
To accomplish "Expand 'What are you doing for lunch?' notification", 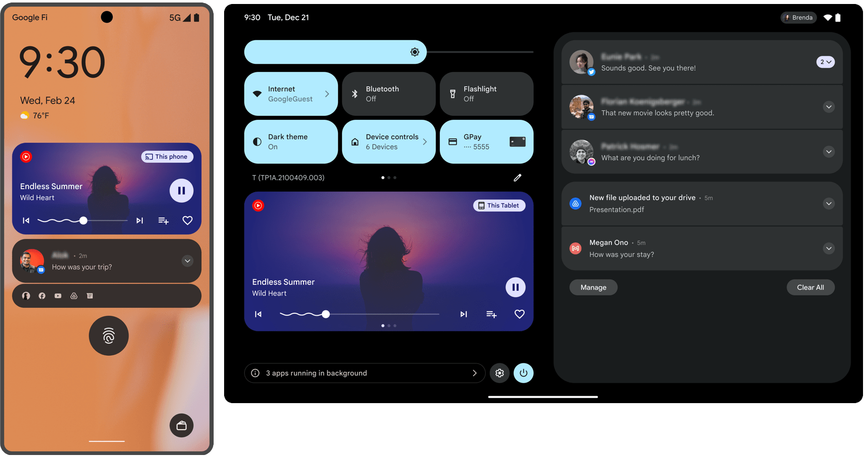I will tap(829, 152).
